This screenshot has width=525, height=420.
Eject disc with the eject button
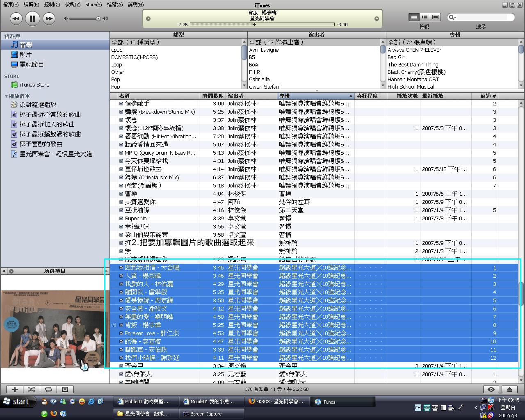pos(509,390)
